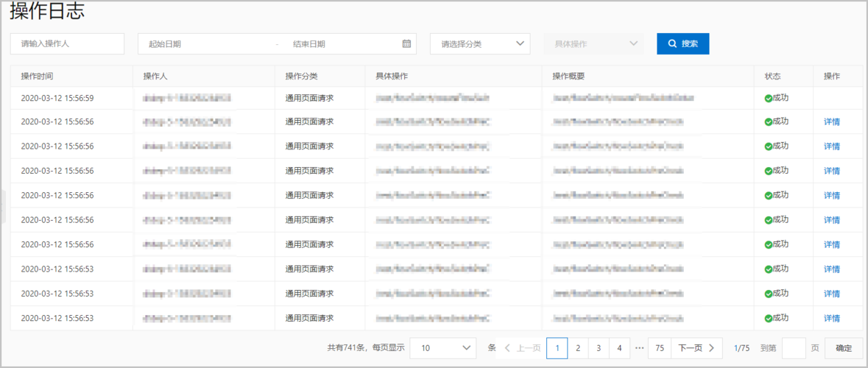Focus the 请输入操作人 operator input field
The height and width of the screenshot is (368, 868).
(x=67, y=43)
